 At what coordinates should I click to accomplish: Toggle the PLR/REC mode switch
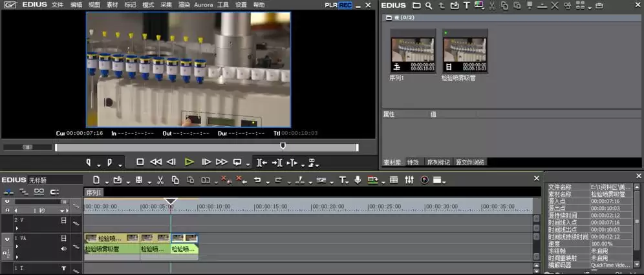click(x=338, y=5)
